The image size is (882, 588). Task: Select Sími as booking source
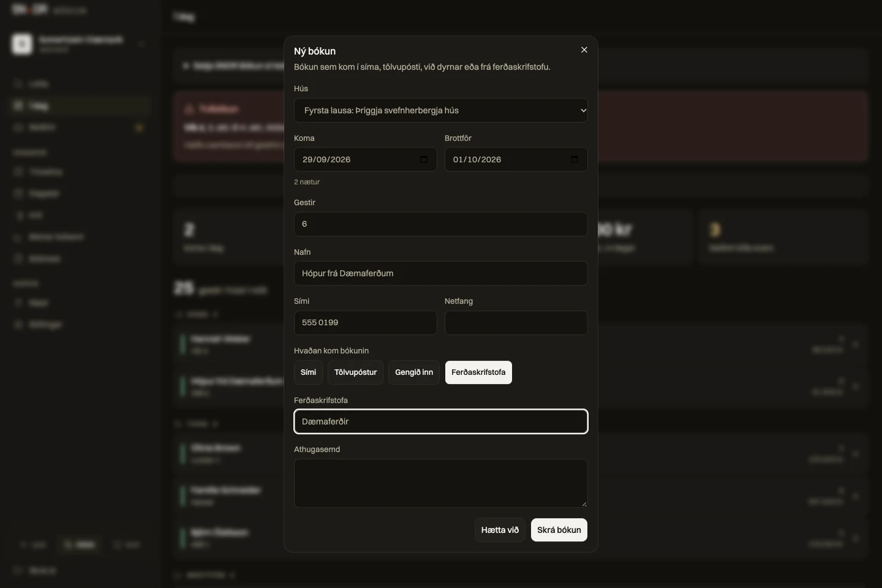coord(308,372)
